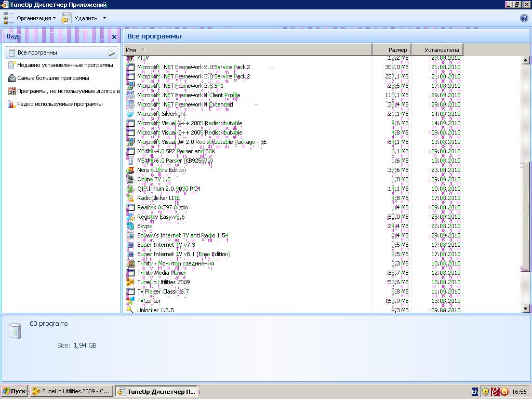Click the Realtek AC'97 Audio icon
This screenshot has height=399, width=532.
point(130,207)
